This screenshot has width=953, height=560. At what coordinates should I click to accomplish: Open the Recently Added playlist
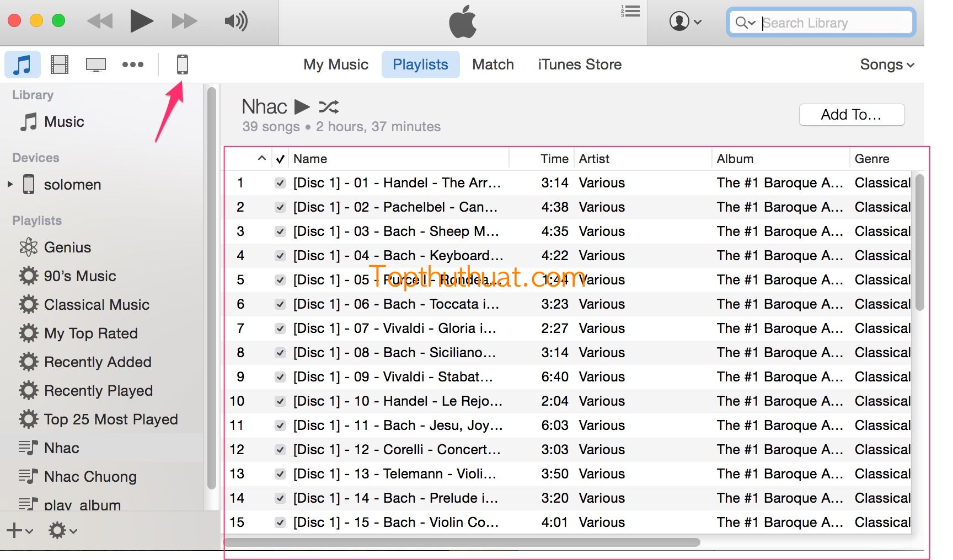102,362
